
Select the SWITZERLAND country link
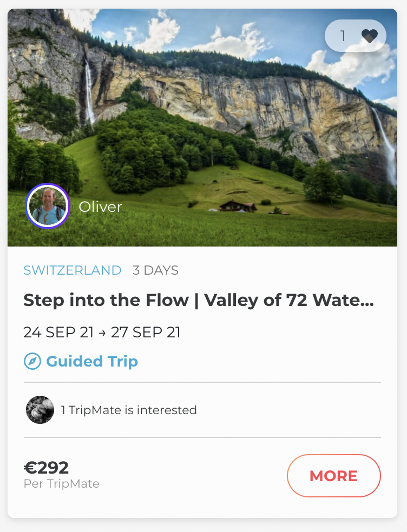coord(73,270)
